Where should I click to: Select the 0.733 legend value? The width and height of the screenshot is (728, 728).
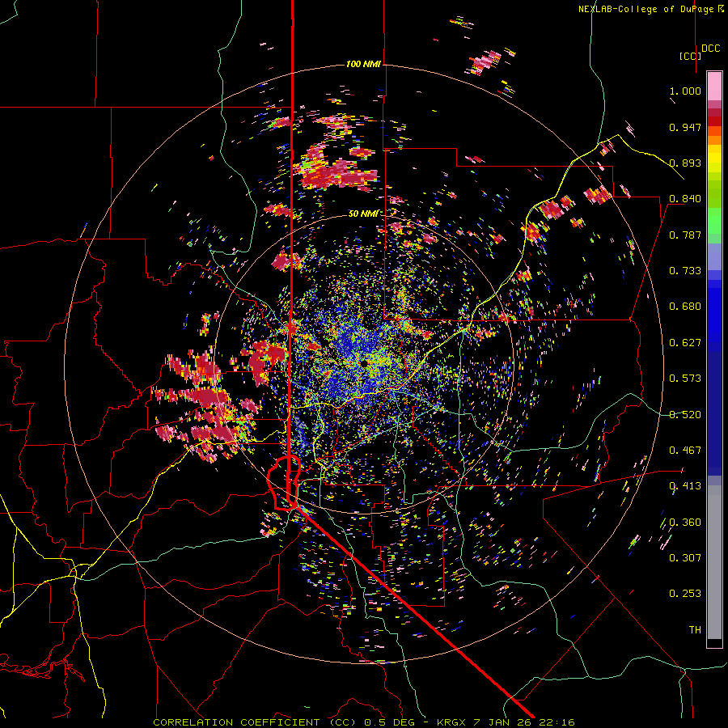[685, 270]
